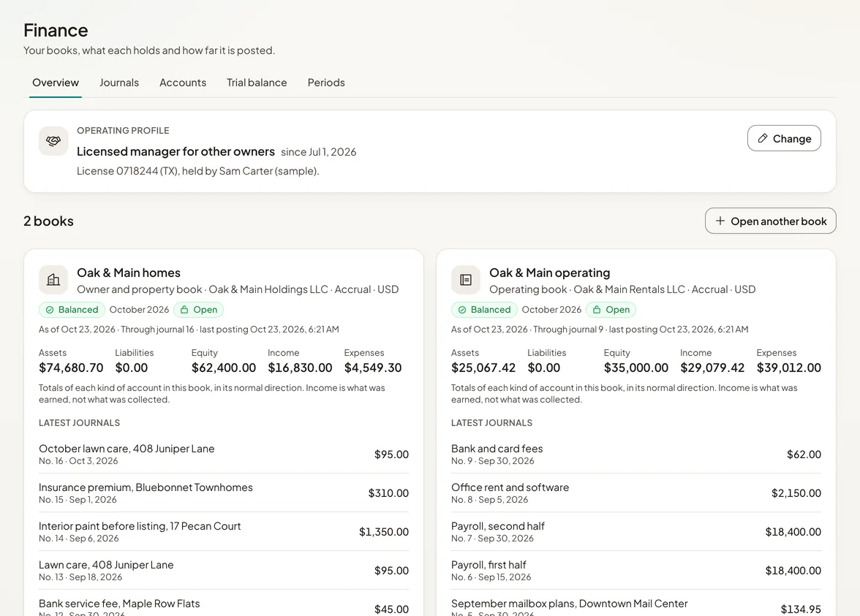Click the $35,000.00 Equity total
The height and width of the screenshot is (616, 860).
pos(636,368)
